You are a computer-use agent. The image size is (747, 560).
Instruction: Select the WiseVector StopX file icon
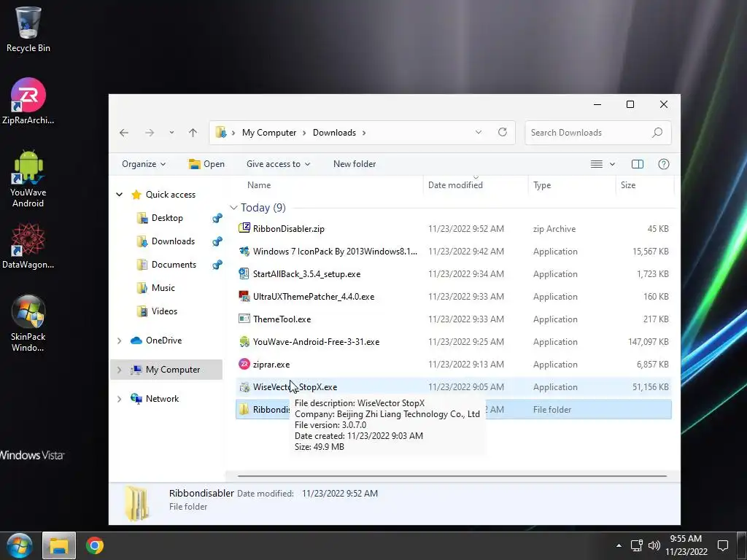[x=244, y=386]
